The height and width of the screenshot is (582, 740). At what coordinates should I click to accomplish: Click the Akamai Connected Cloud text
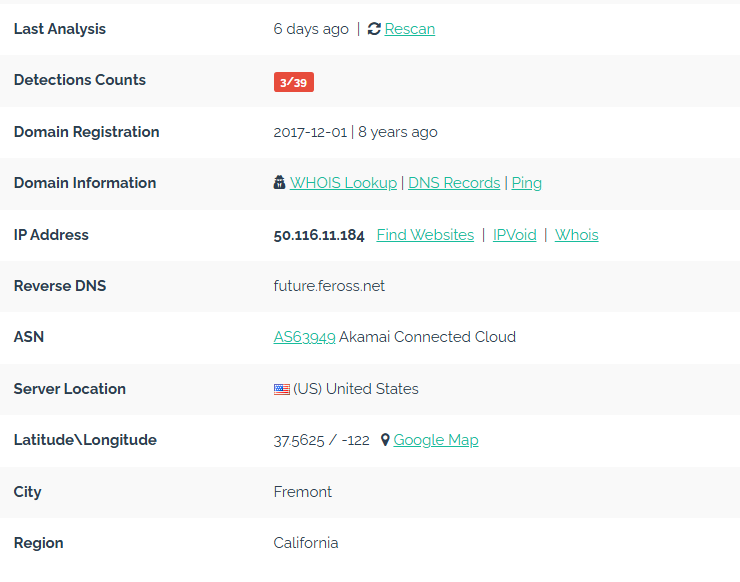[x=428, y=337]
